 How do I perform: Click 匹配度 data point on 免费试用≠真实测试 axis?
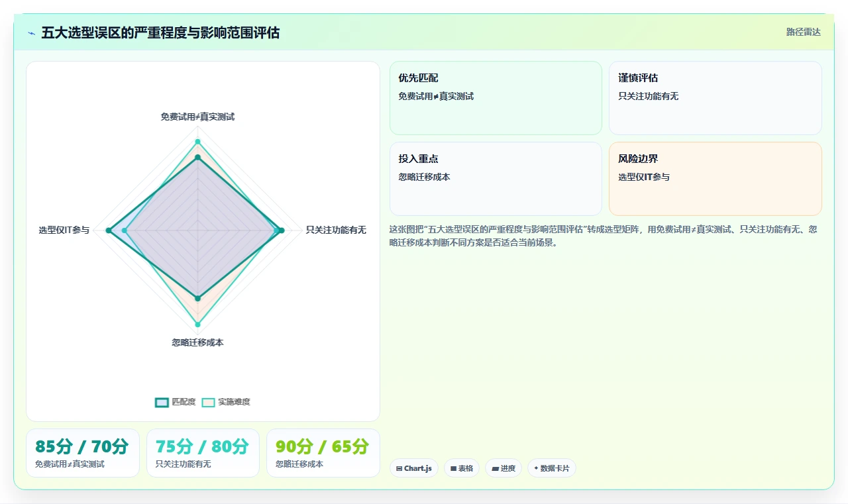pyautogui.click(x=197, y=157)
